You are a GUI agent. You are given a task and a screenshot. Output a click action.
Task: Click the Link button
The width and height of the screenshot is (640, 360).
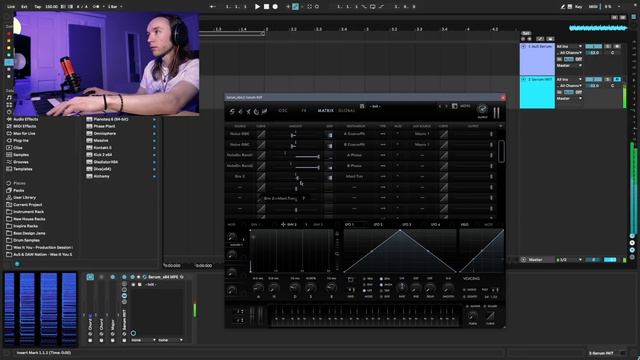point(11,7)
